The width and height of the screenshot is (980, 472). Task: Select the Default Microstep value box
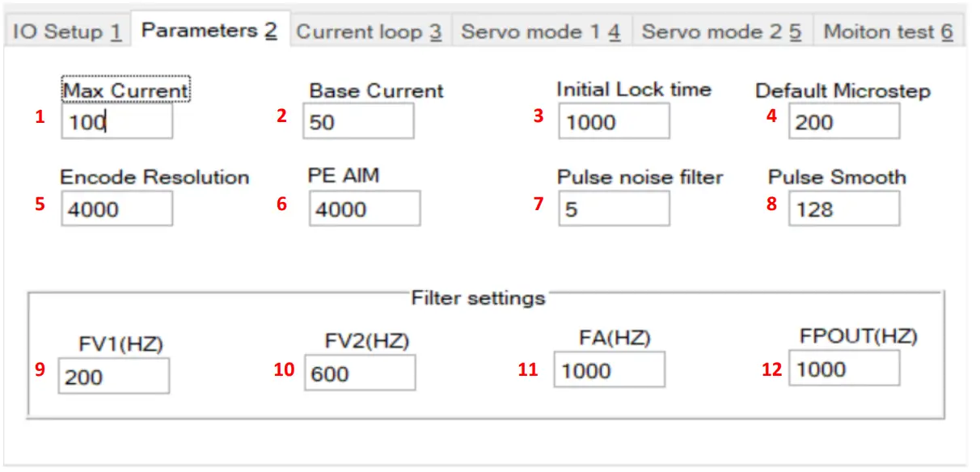pyautogui.click(x=843, y=121)
